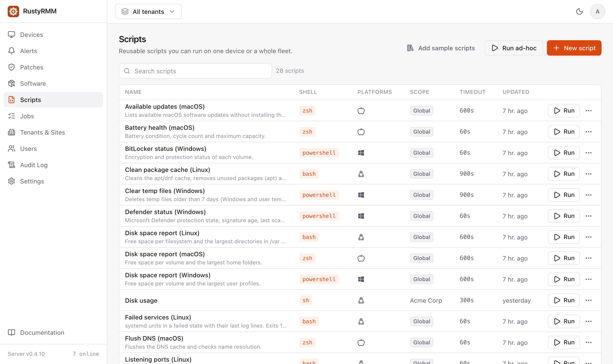Click '7 online' status in sidebar footer

point(86,354)
